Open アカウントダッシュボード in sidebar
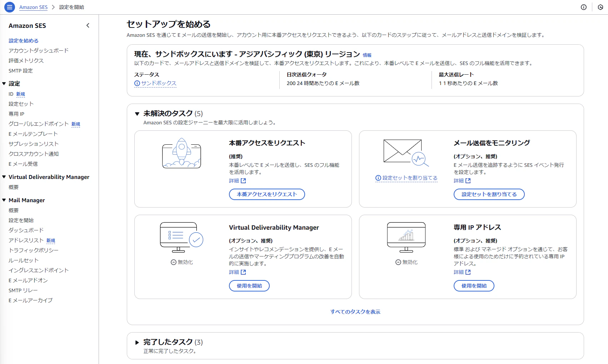The width and height of the screenshot is (608, 364). pyautogui.click(x=39, y=51)
